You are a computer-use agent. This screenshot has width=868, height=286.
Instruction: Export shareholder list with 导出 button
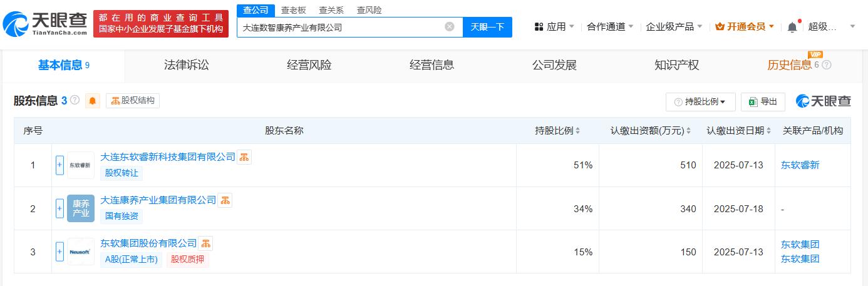763,101
